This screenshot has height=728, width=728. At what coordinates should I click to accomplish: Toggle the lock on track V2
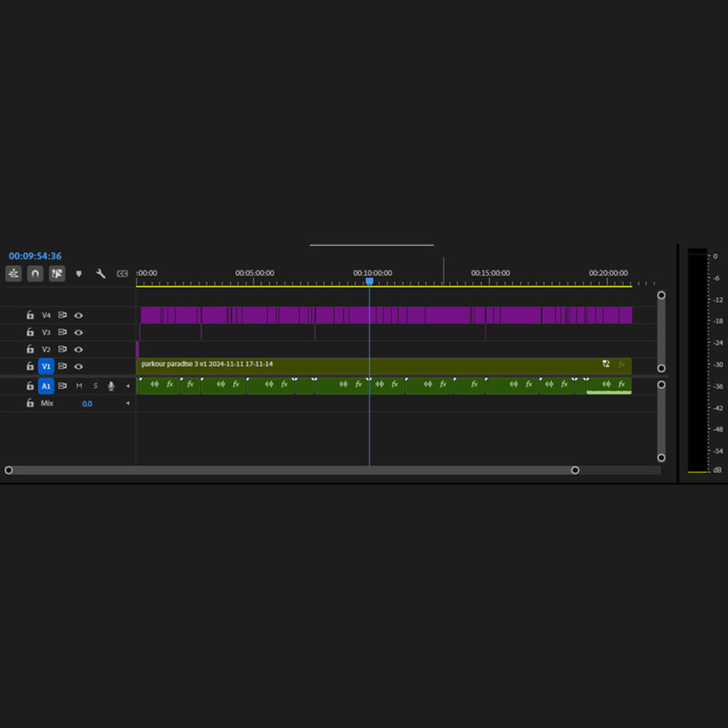click(30, 349)
